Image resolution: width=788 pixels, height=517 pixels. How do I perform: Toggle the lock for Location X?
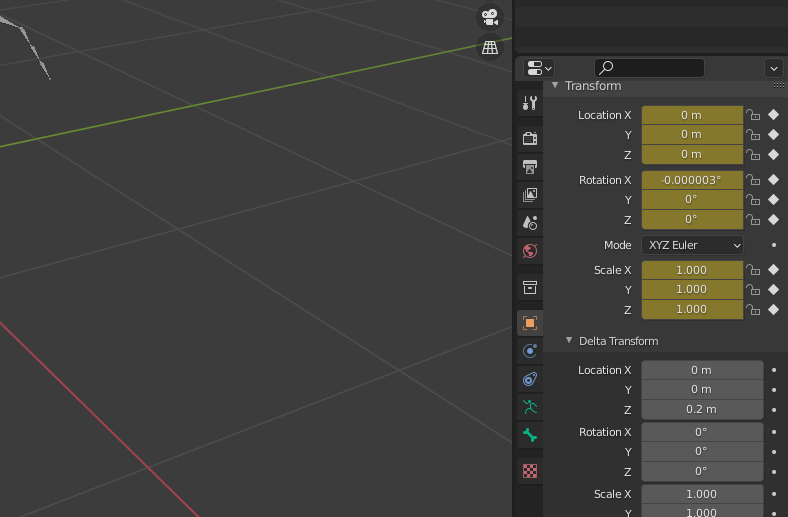[x=753, y=115]
